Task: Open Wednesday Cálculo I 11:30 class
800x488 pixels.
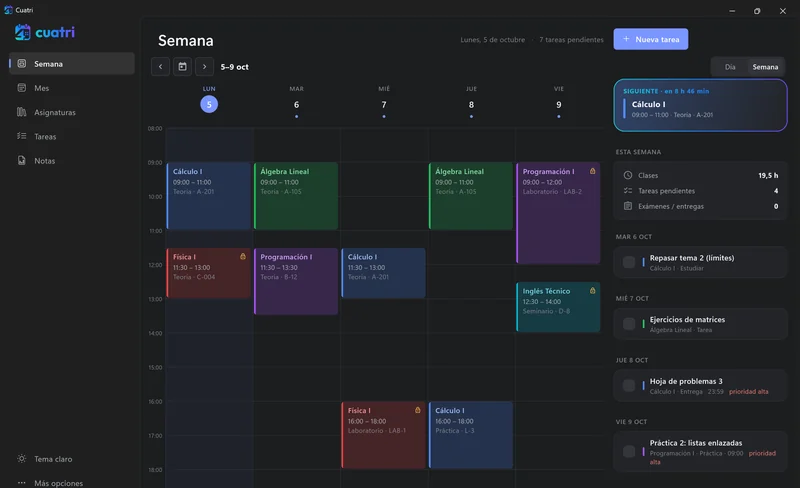Action: coord(383,273)
